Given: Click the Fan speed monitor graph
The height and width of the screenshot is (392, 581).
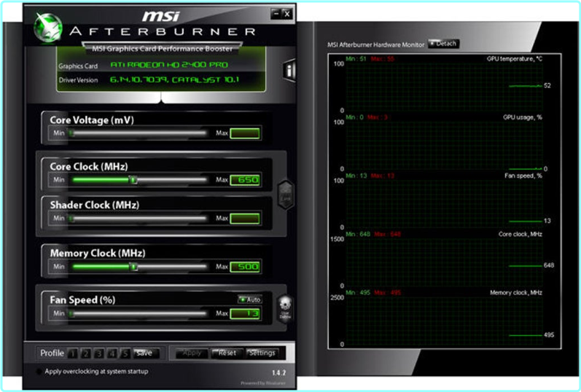Looking at the screenshot, I should point(444,203).
